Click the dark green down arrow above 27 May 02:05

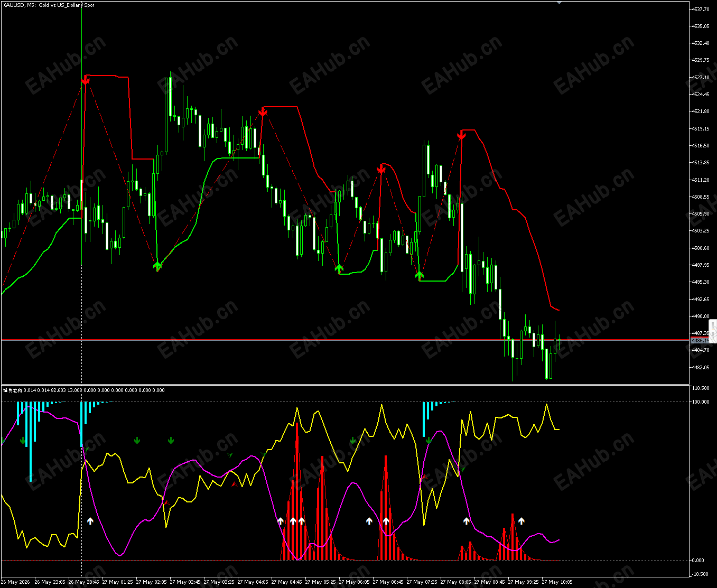pyautogui.click(x=137, y=440)
